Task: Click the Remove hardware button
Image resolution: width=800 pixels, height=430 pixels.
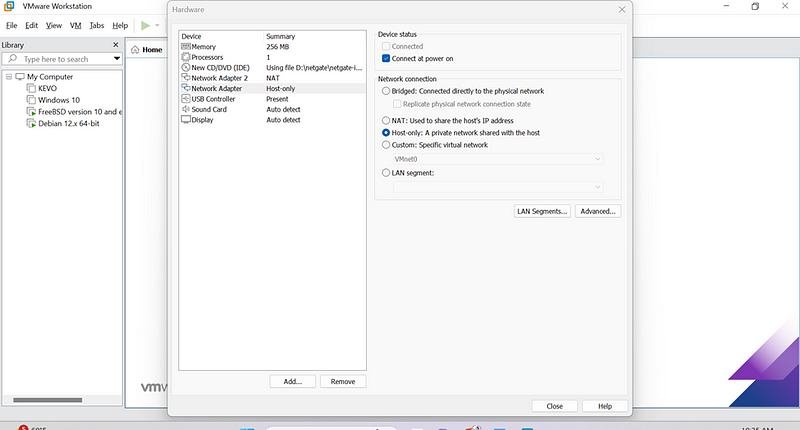Action: 343,382
